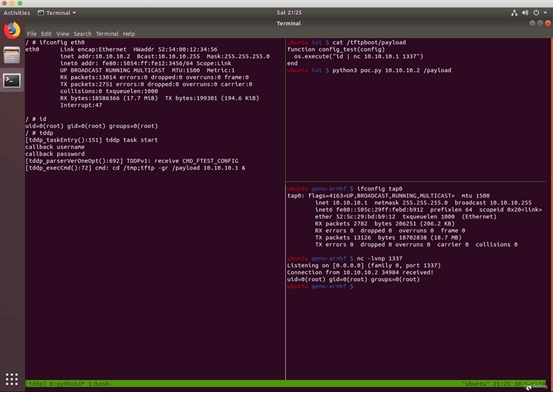The image size is (553, 393).
Task: Open the network status icon
Action: pos(514,13)
